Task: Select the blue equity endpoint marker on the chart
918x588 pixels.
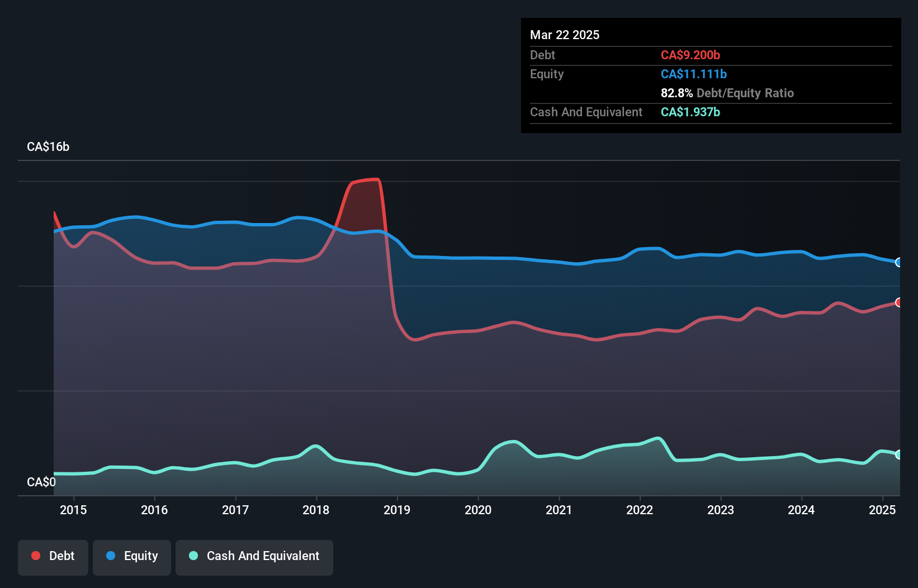Action: (899, 262)
